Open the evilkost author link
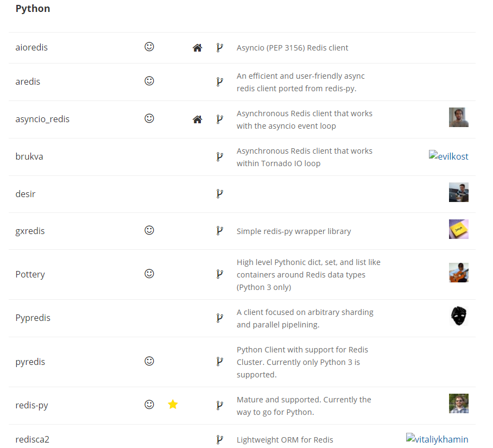Viewport: 493px width, 448px height. tap(448, 156)
